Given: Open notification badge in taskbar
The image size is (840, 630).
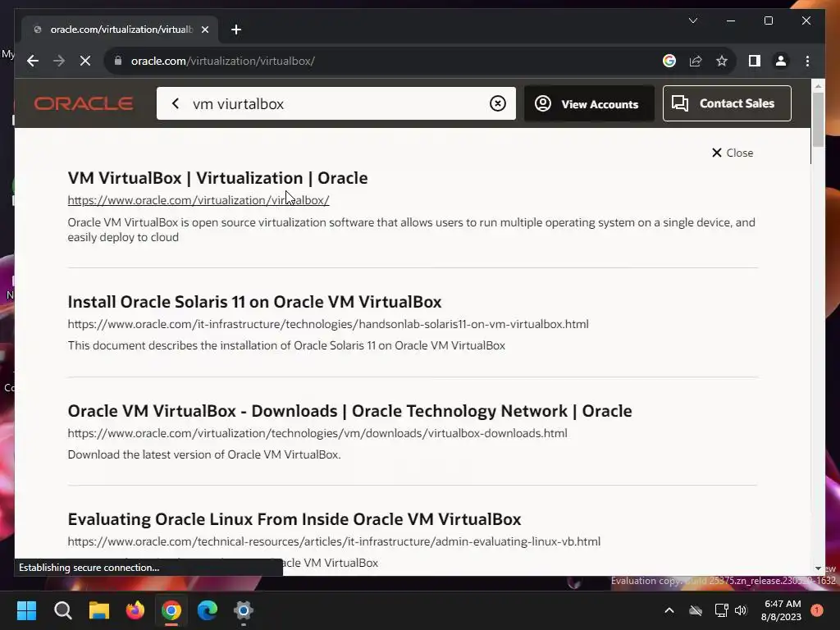Looking at the screenshot, I should 817,610.
